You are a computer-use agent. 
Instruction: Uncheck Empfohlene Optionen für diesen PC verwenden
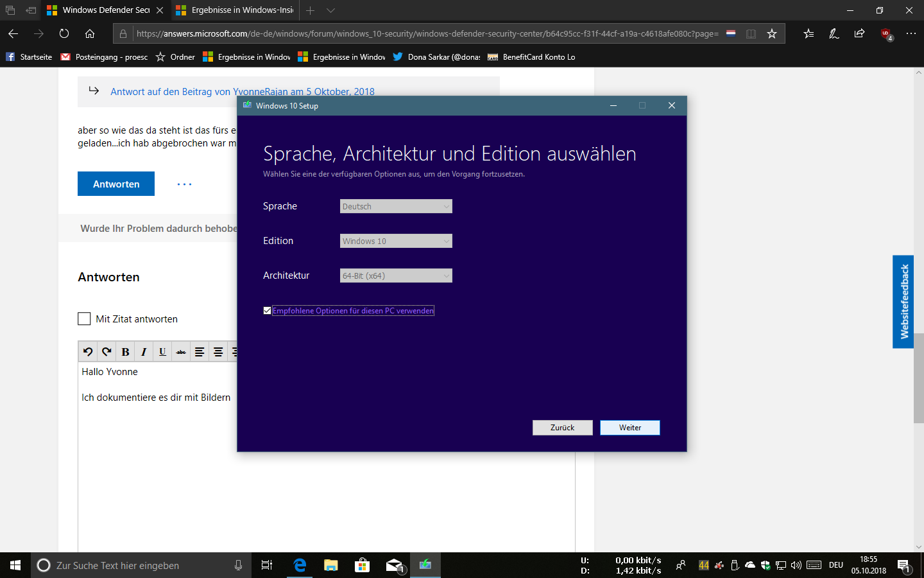pos(267,311)
